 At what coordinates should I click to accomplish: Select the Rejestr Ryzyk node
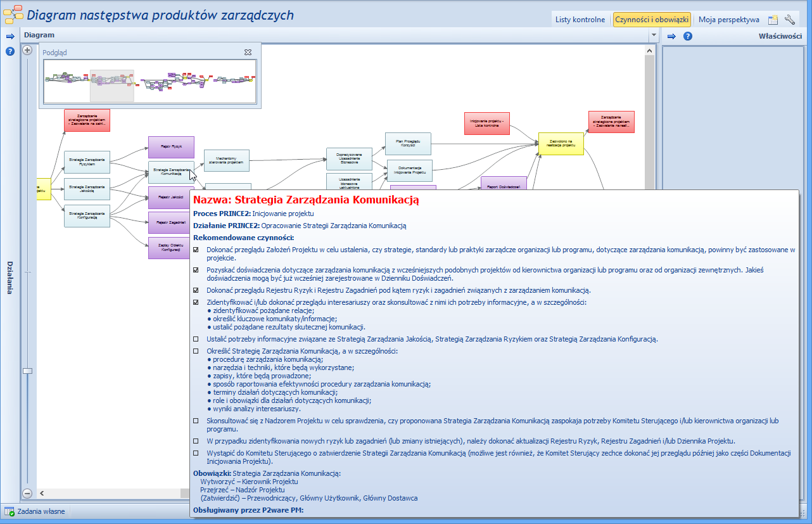171,147
